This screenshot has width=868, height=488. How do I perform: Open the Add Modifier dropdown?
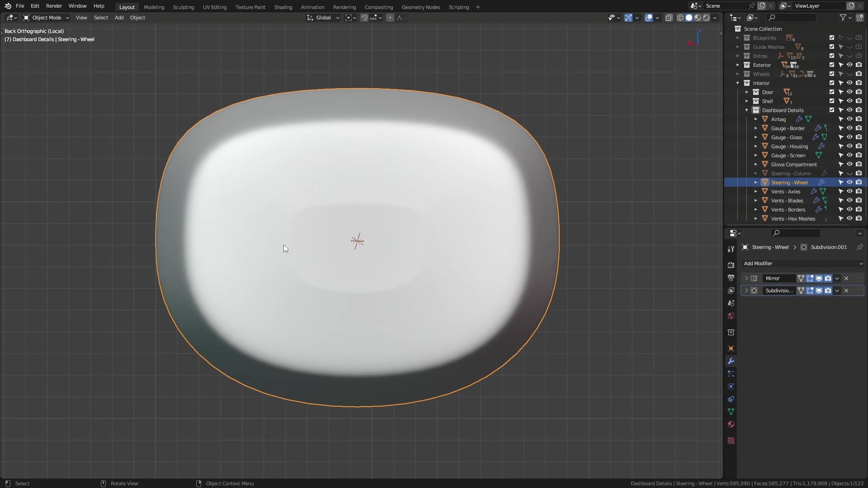(x=802, y=263)
